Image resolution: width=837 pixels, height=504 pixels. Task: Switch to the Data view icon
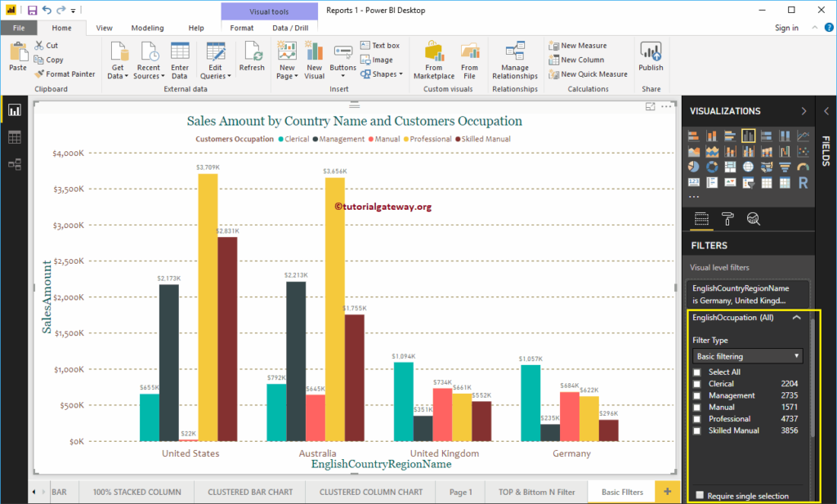click(x=15, y=137)
